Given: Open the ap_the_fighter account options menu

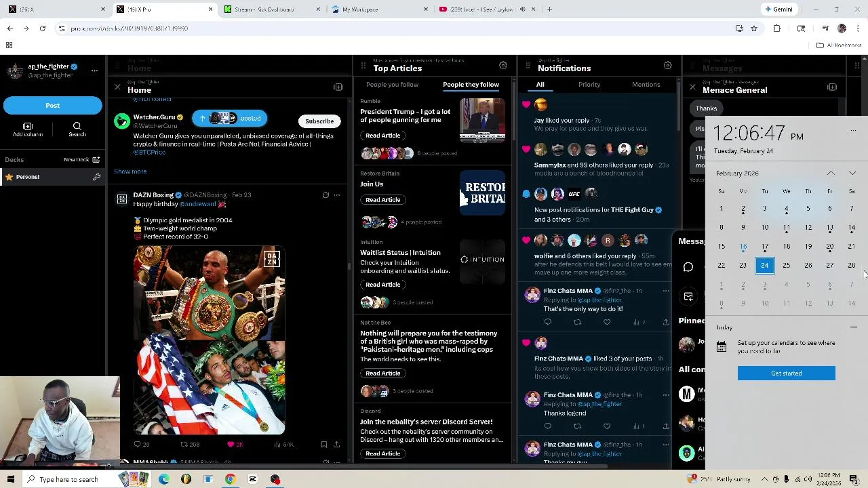Looking at the screenshot, I should [94, 70].
